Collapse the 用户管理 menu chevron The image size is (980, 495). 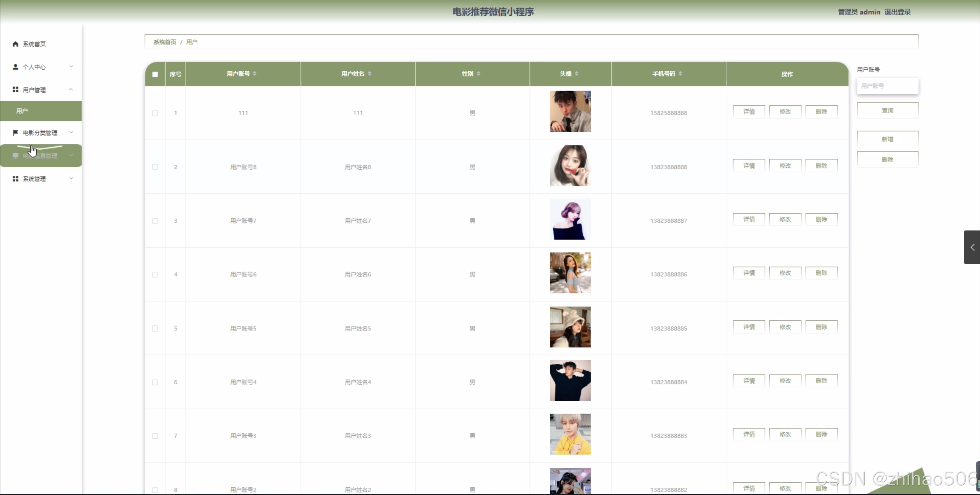pos(71,90)
